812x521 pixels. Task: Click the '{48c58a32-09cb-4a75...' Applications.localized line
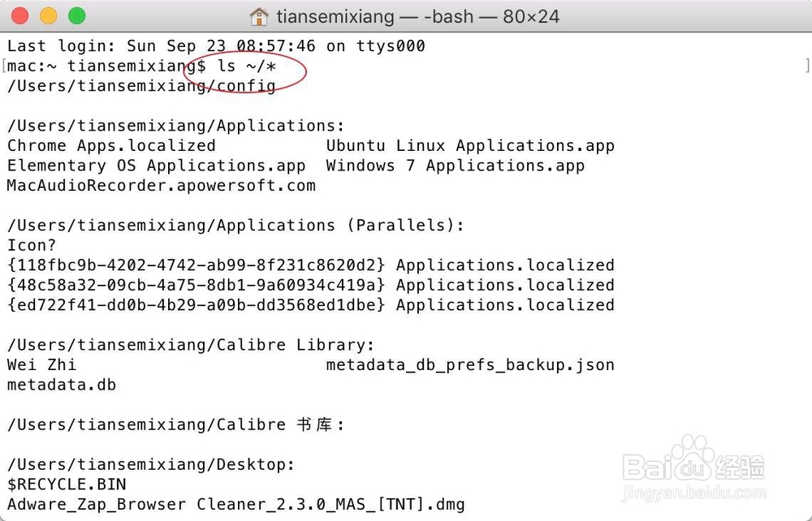coord(311,285)
